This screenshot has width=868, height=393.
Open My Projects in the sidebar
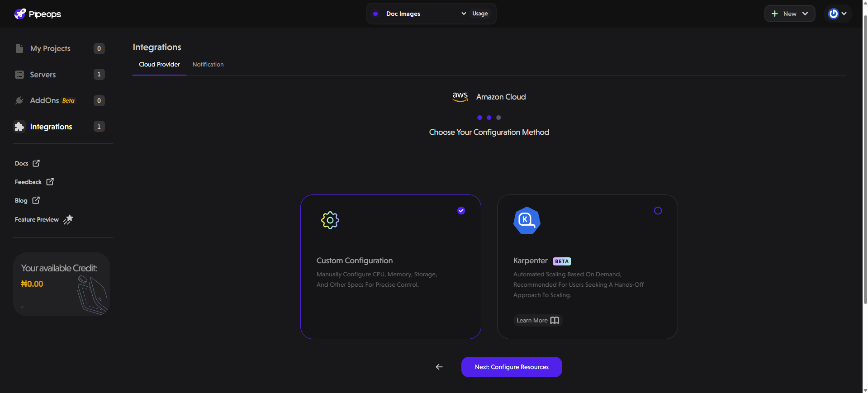pos(60,48)
